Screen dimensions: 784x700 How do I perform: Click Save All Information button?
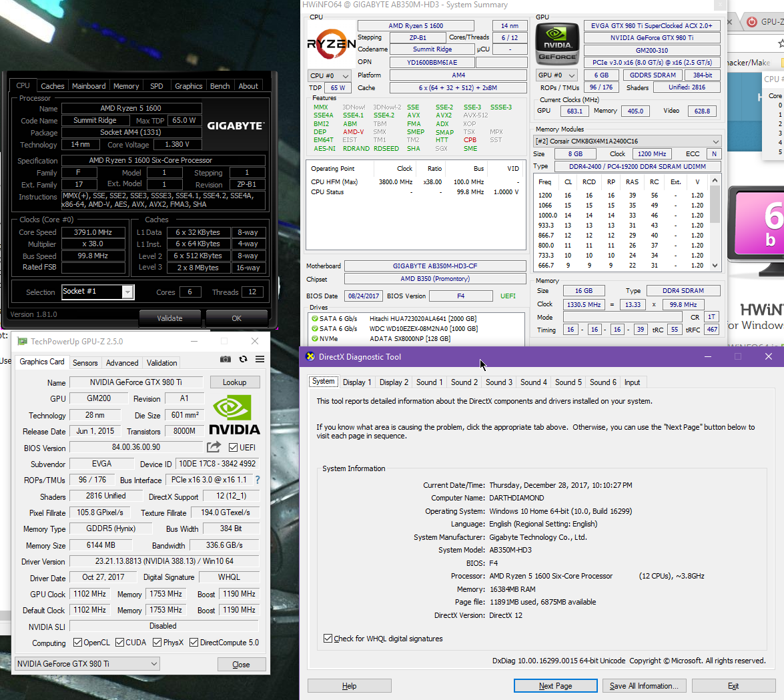[644, 685]
